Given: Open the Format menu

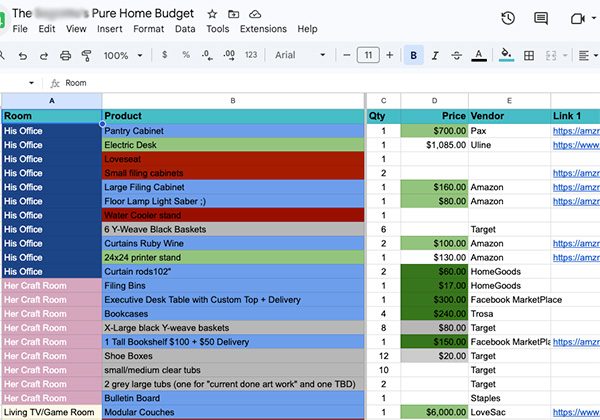Looking at the screenshot, I should click(148, 29).
